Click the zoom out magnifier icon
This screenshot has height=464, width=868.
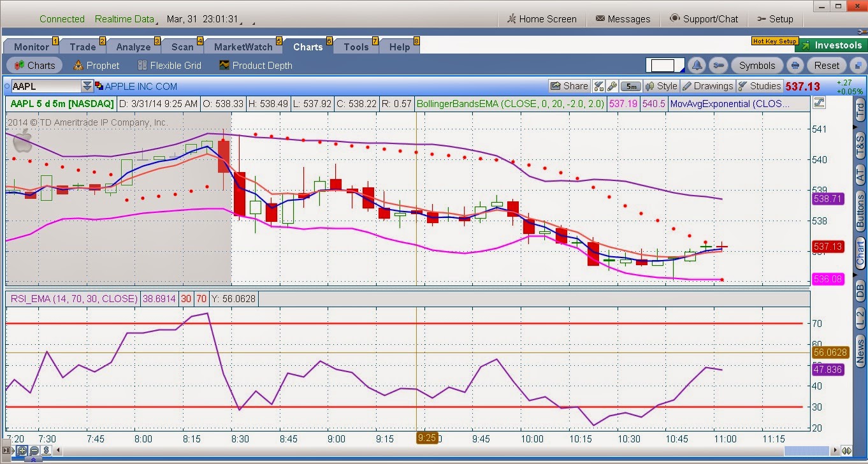(34, 451)
